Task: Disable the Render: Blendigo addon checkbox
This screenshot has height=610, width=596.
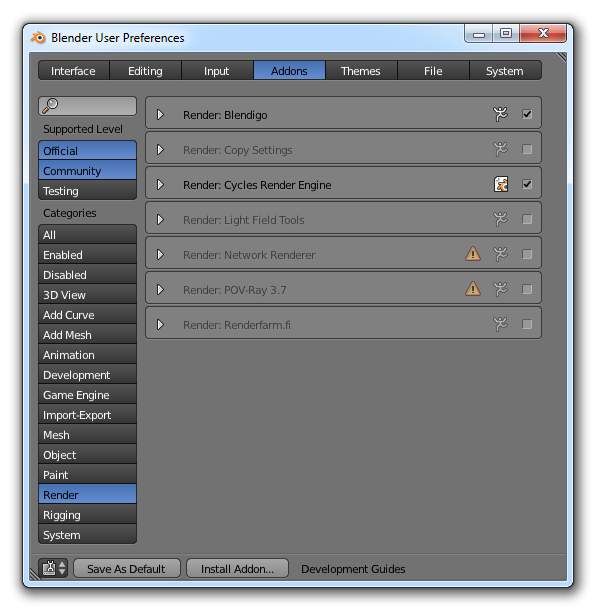Action: click(527, 114)
